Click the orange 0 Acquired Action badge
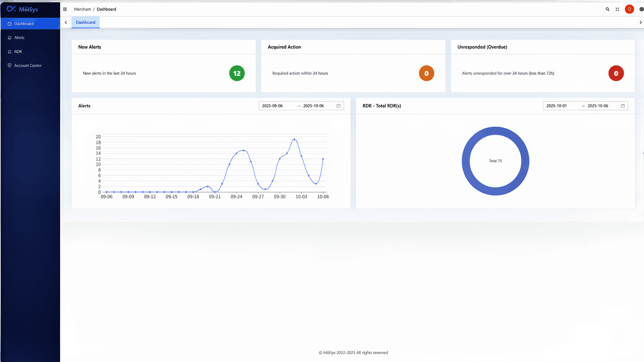The image size is (644, 362). point(427,73)
